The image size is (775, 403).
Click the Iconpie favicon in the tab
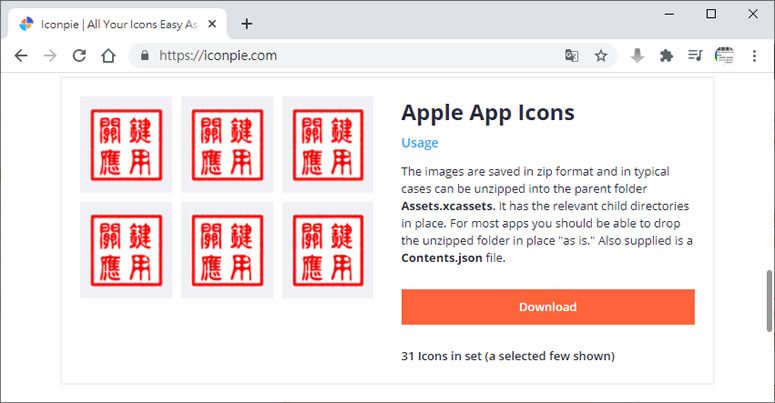point(26,24)
